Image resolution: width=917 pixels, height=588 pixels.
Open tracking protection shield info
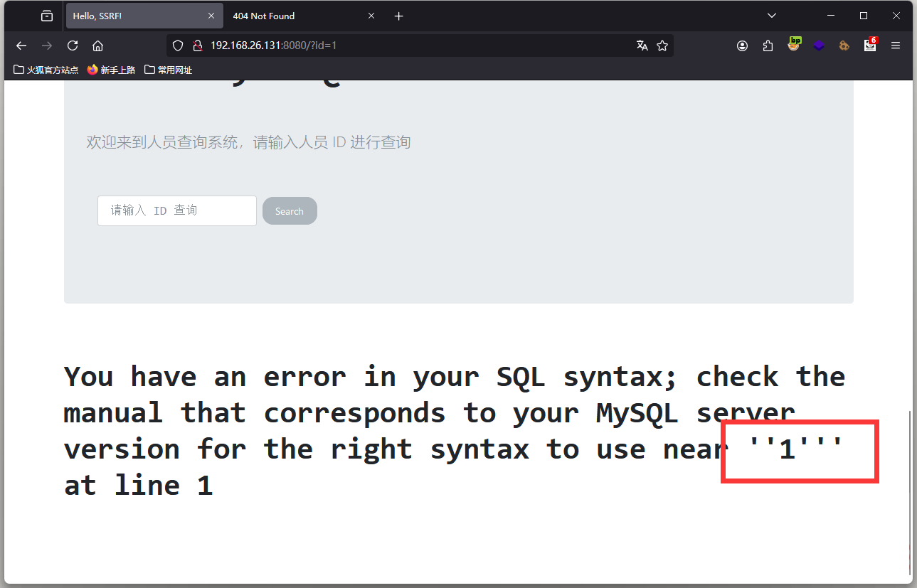pos(179,46)
